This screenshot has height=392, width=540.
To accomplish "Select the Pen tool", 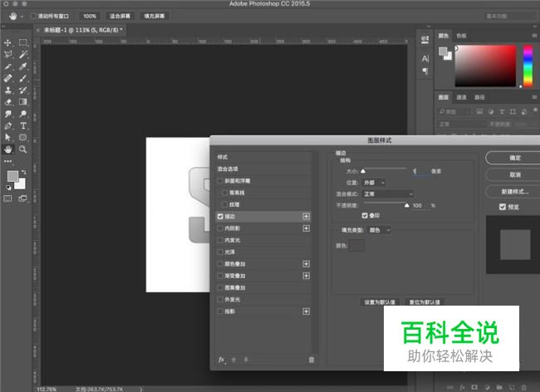I will coord(7,126).
